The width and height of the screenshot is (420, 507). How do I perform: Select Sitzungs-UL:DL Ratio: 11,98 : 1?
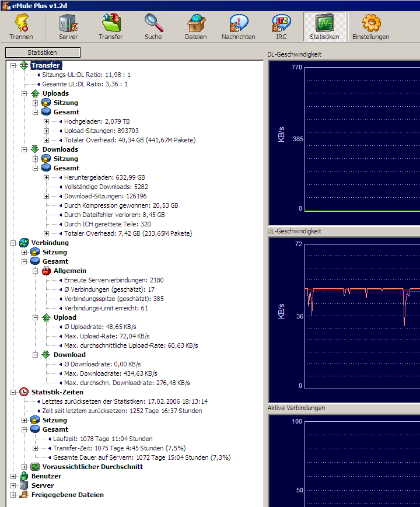(x=86, y=75)
